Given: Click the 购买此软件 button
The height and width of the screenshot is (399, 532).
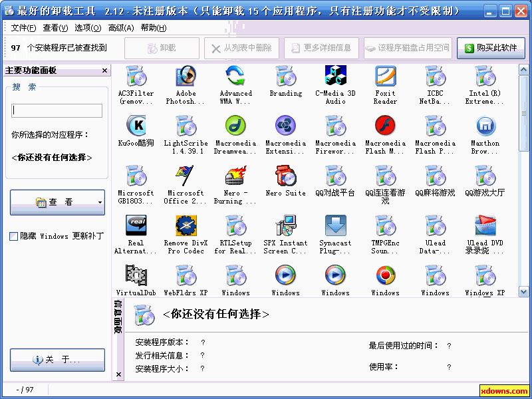Looking at the screenshot, I should click(491, 48).
